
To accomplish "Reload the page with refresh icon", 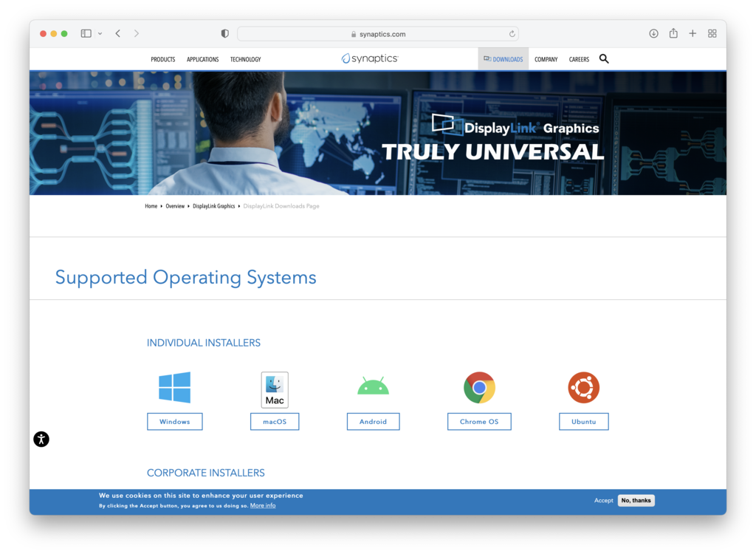I will click(512, 34).
